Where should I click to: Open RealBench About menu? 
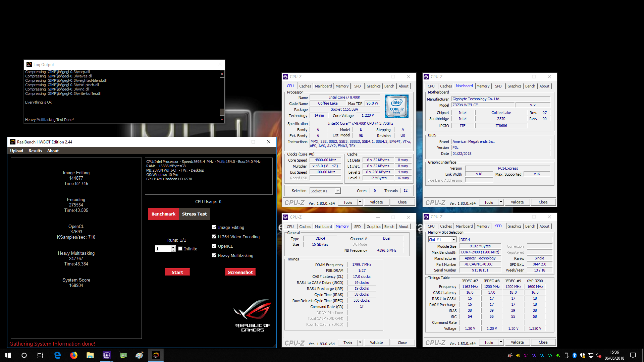53,151
